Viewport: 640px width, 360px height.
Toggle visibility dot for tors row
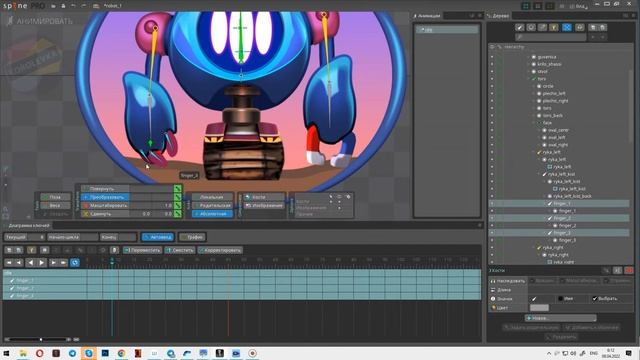pos(492,79)
